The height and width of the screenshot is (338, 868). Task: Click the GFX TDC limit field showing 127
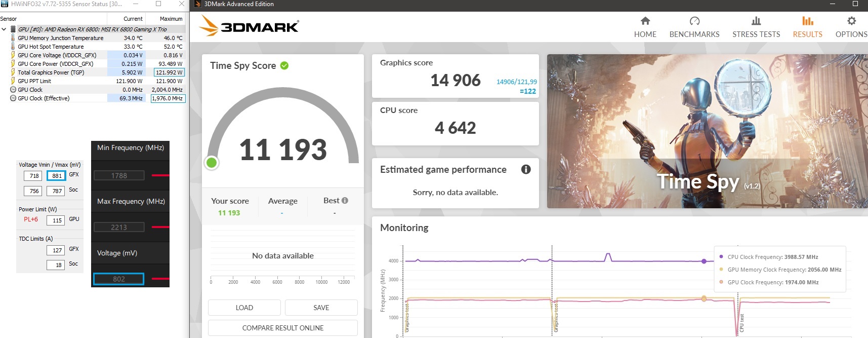click(x=56, y=250)
